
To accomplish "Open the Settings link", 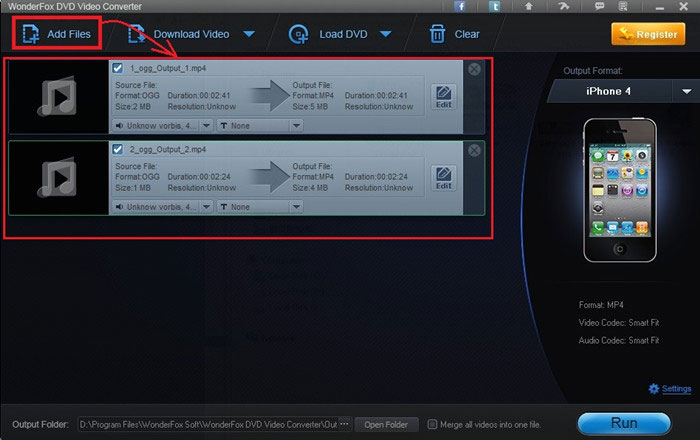I will [x=676, y=389].
